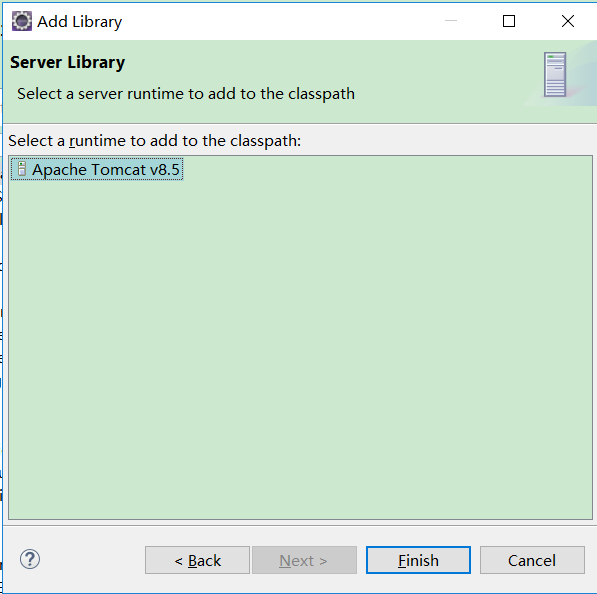This screenshot has height=594, width=597.
Task: Click the Cancel button
Action: [532, 560]
